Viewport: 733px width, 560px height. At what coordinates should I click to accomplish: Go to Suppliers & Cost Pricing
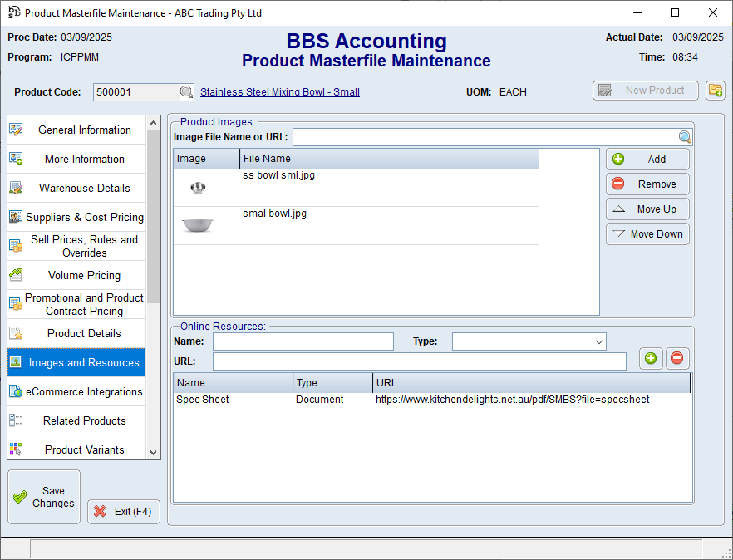point(84,218)
